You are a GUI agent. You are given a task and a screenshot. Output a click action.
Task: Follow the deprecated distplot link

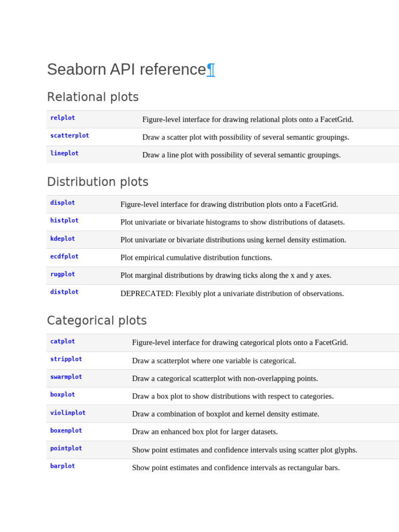point(64,292)
